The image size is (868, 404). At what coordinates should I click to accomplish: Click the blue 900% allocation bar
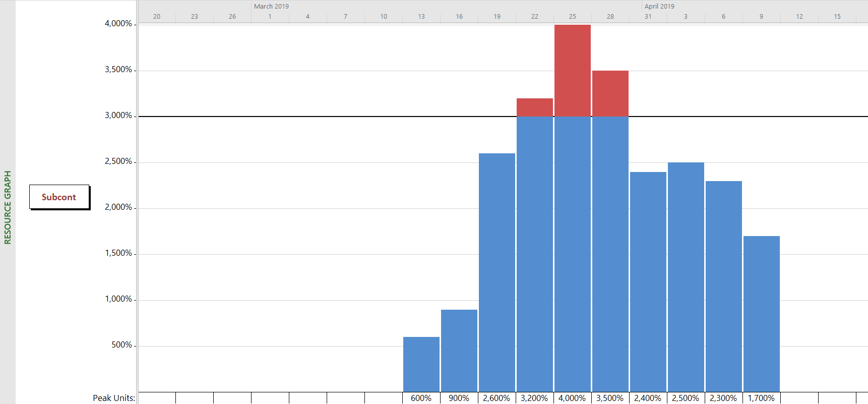(x=459, y=351)
